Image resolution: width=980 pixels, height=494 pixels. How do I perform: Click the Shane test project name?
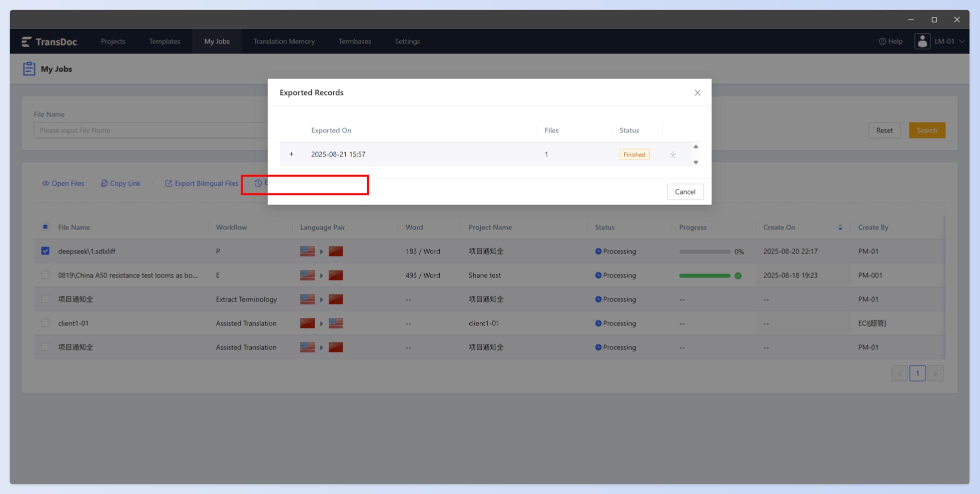pos(484,275)
